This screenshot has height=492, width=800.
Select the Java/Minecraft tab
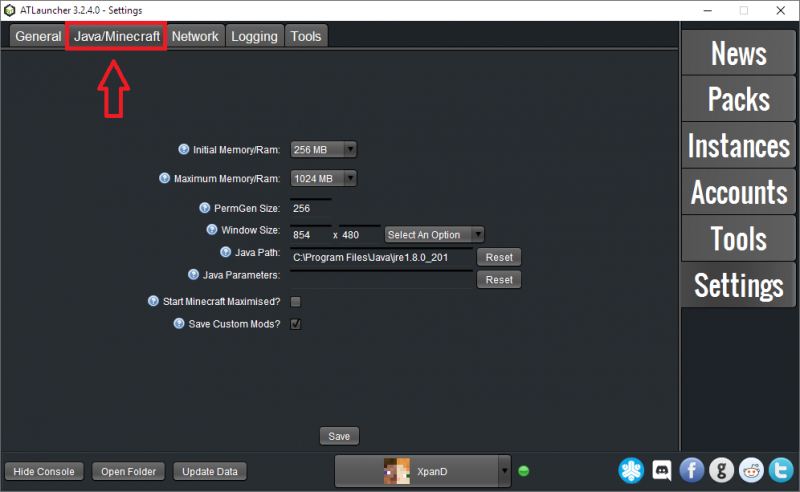tap(116, 36)
